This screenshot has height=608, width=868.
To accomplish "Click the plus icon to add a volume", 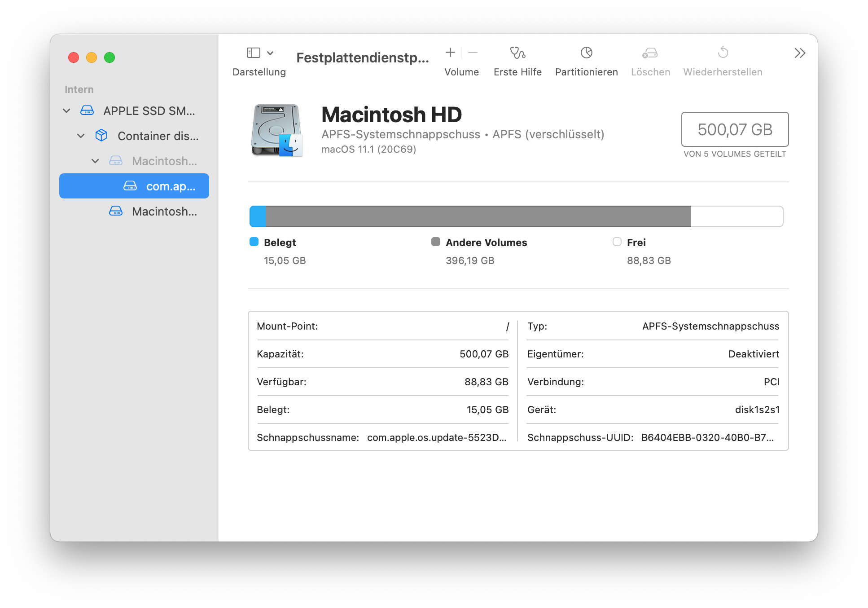I will click(450, 53).
